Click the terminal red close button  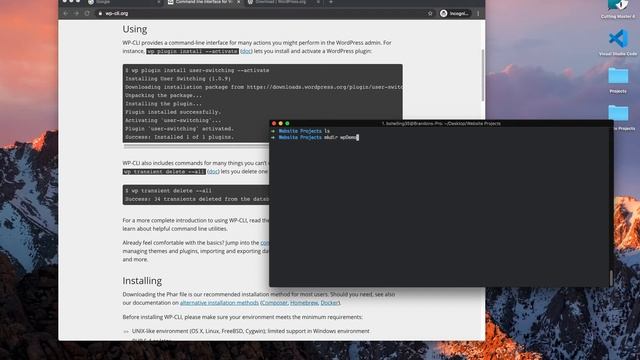(274, 123)
